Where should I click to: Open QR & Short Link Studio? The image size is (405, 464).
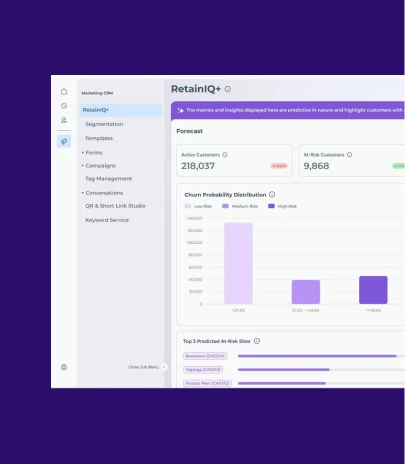[115, 206]
